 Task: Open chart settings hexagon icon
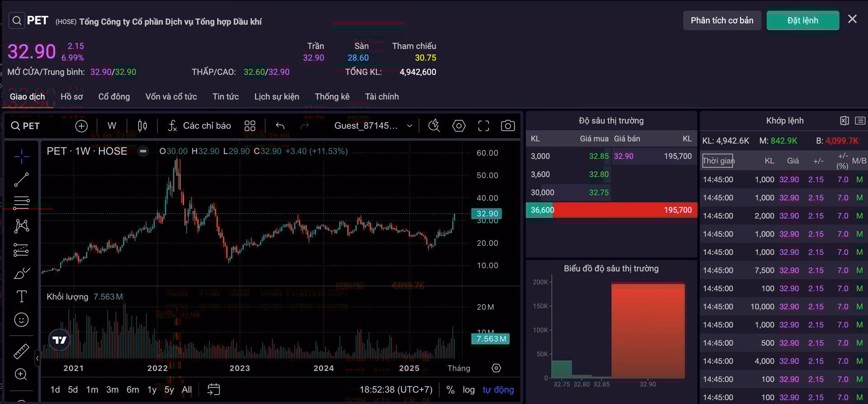(459, 126)
